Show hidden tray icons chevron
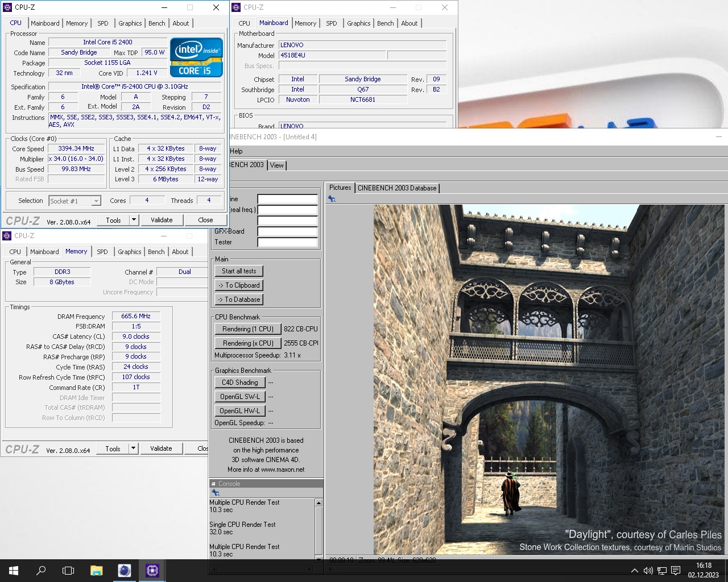This screenshot has width=728, height=582. click(635, 571)
